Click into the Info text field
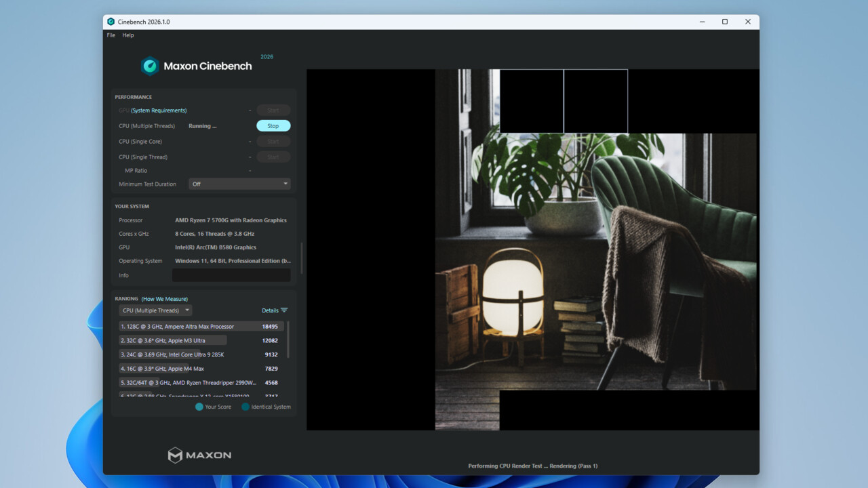 [231, 275]
